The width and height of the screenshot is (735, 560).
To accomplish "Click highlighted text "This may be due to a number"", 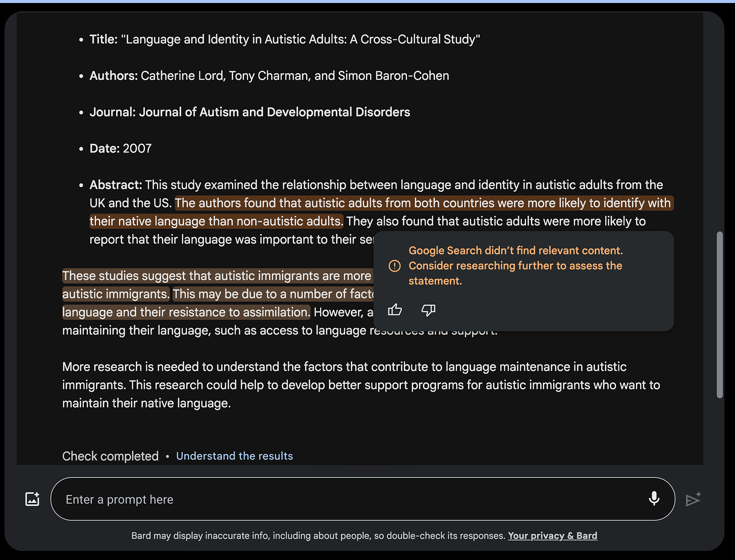I will click(274, 294).
